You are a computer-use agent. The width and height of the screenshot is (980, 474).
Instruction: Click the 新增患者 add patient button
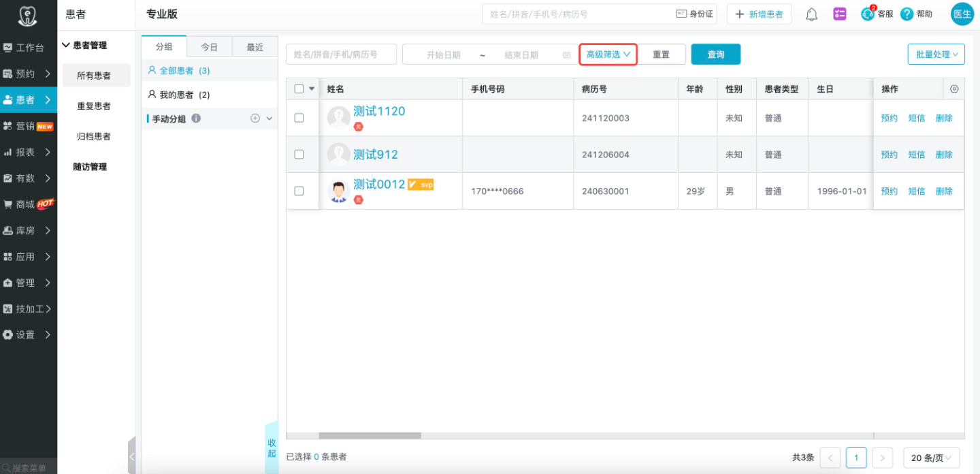pos(759,14)
